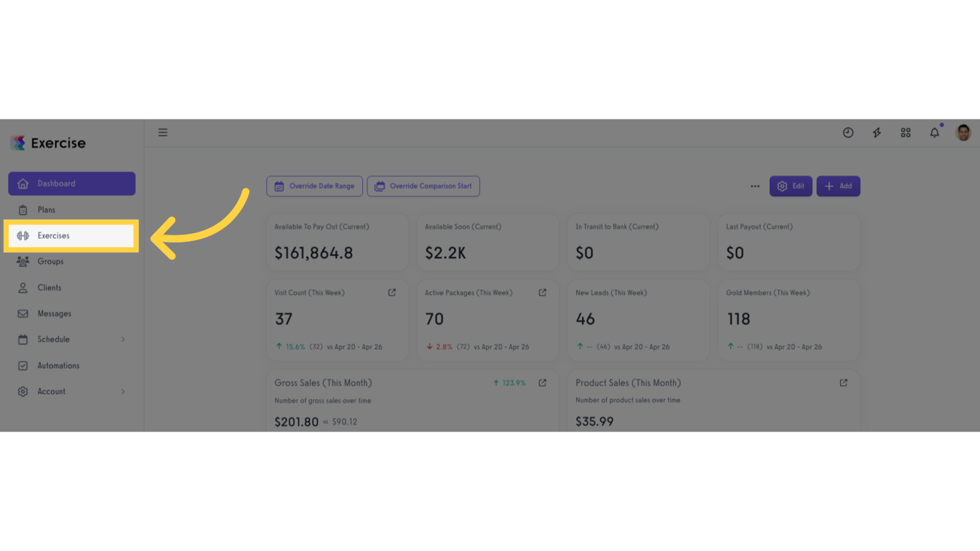This screenshot has width=980, height=551.
Task: Open the notifications bell
Action: tap(934, 133)
